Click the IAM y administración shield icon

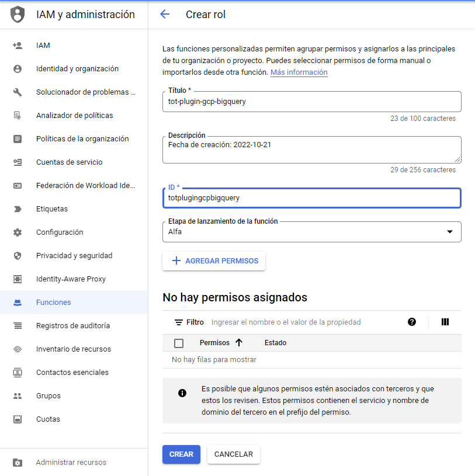[x=18, y=15]
